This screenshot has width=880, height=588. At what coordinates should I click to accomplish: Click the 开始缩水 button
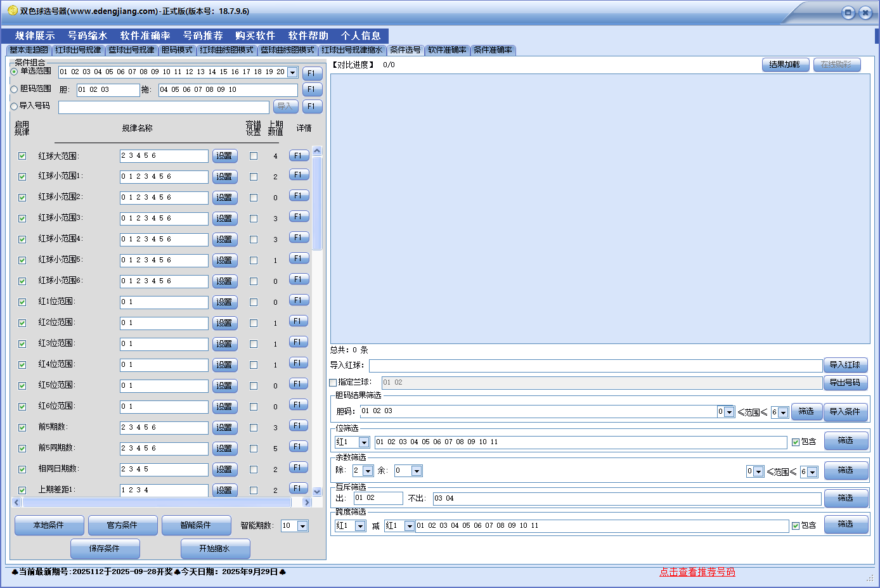[215, 549]
